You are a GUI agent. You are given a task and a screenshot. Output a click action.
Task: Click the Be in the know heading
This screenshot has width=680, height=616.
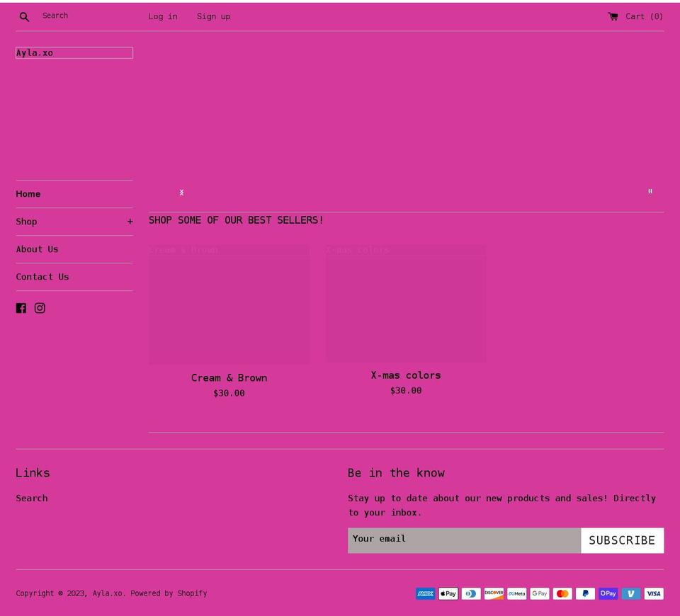point(396,473)
